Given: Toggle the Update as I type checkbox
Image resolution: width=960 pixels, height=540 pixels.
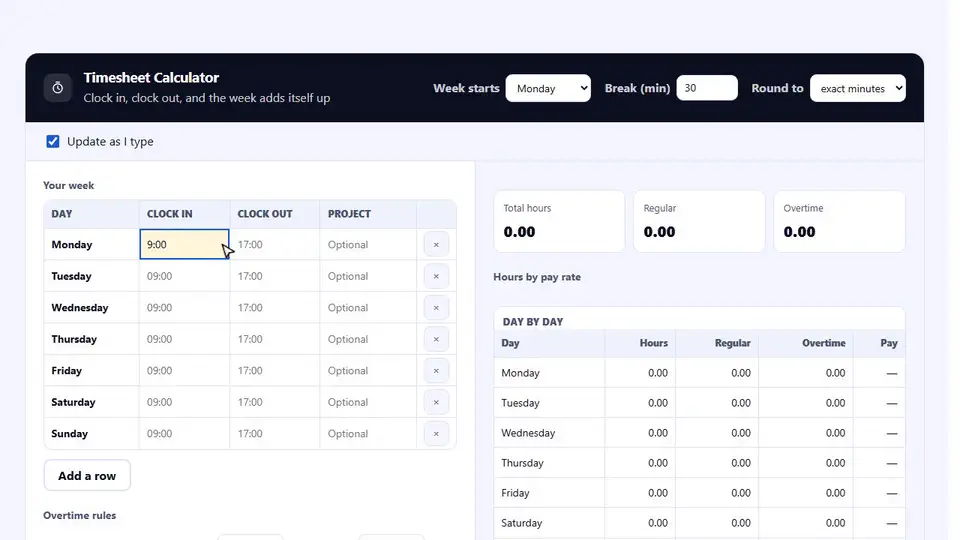Looking at the screenshot, I should pos(53,141).
